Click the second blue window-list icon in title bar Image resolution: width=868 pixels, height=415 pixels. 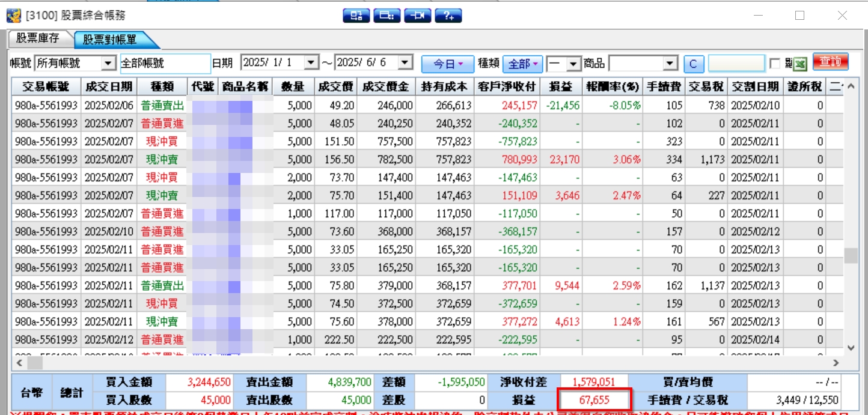[387, 16]
